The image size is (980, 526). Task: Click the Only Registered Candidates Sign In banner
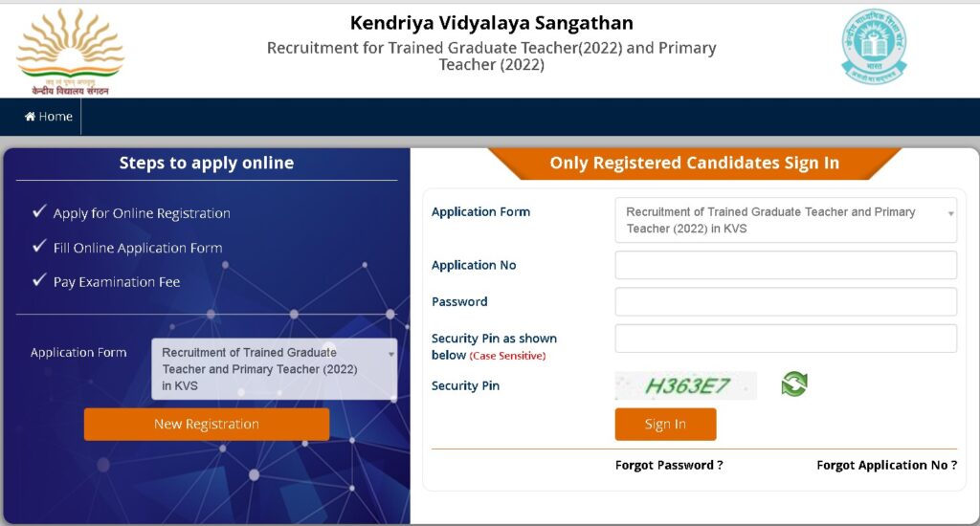pos(694,164)
